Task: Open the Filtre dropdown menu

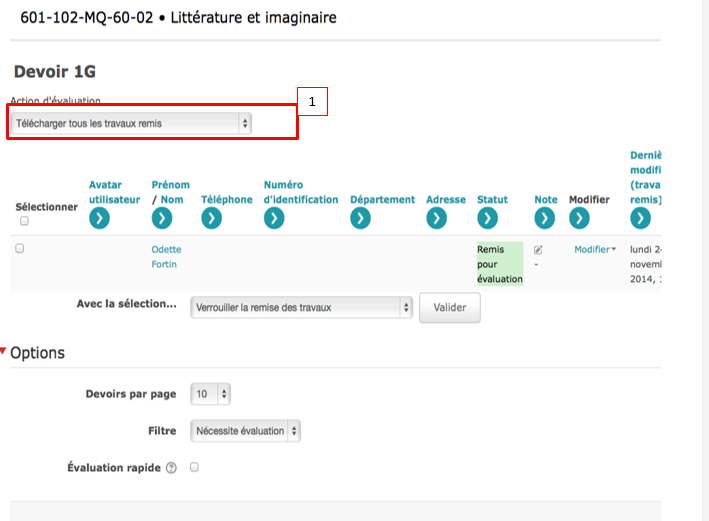Action: (x=245, y=431)
